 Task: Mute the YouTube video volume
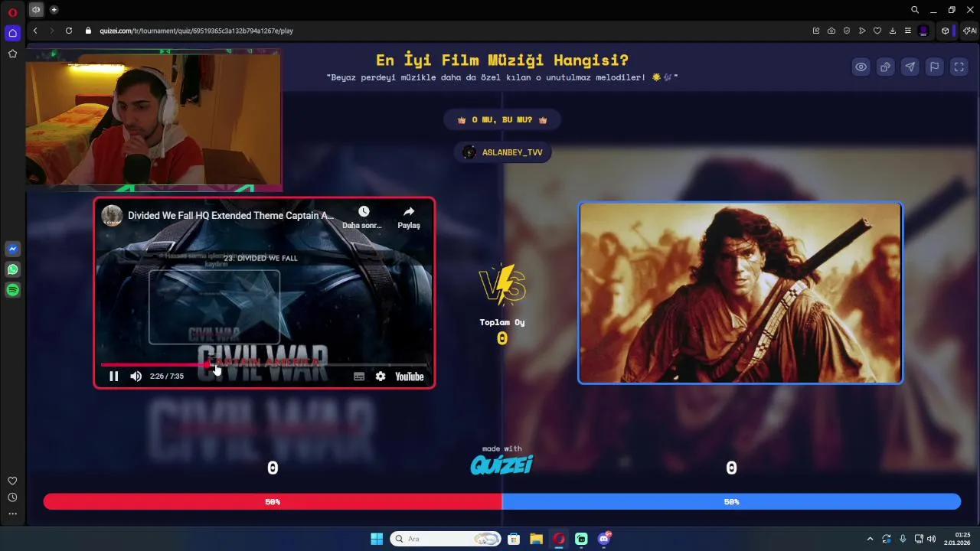(x=136, y=377)
